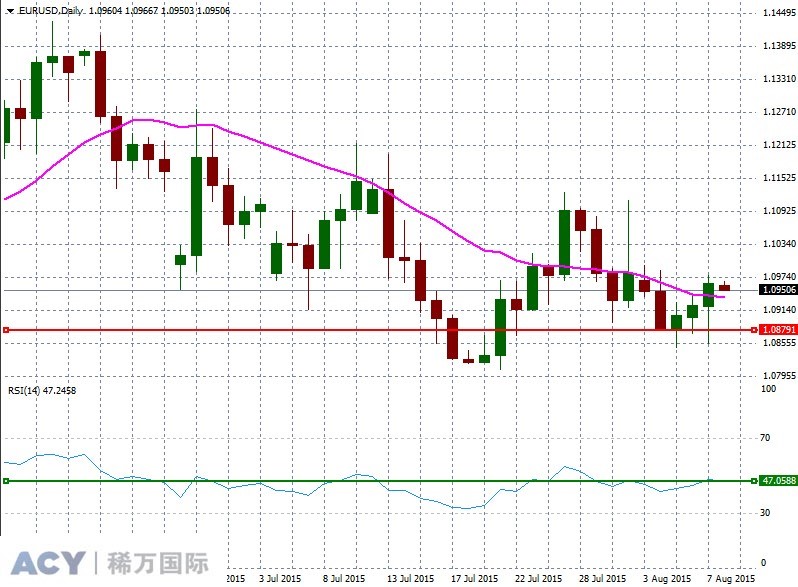Grab the left handle of the red horizontal line
The width and height of the screenshot is (798, 587).
[x=6, y=330]
